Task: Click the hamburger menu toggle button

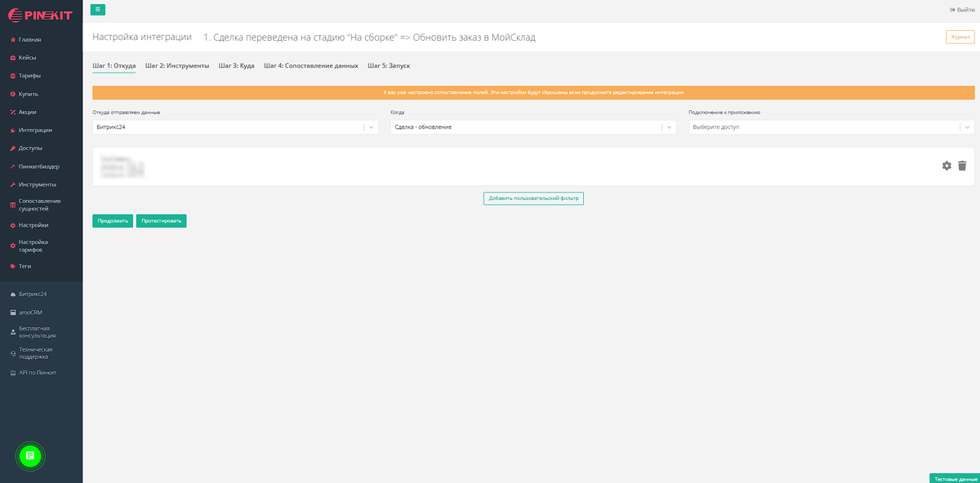Action: tap(97, 9)
